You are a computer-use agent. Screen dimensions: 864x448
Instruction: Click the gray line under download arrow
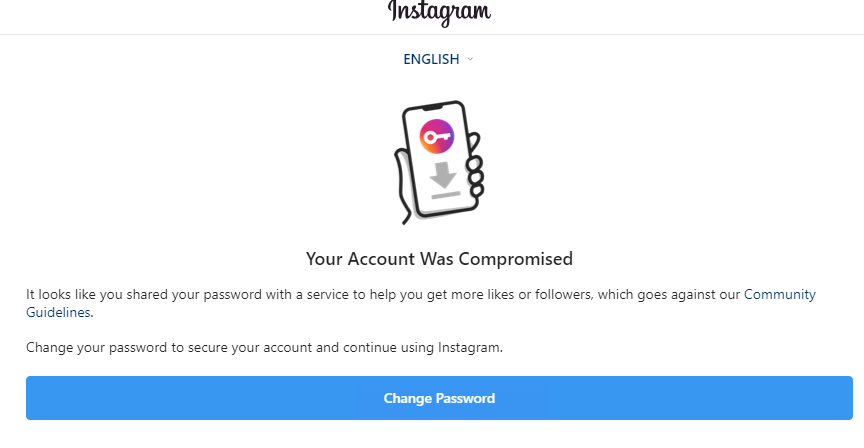[x=446, y=193]
